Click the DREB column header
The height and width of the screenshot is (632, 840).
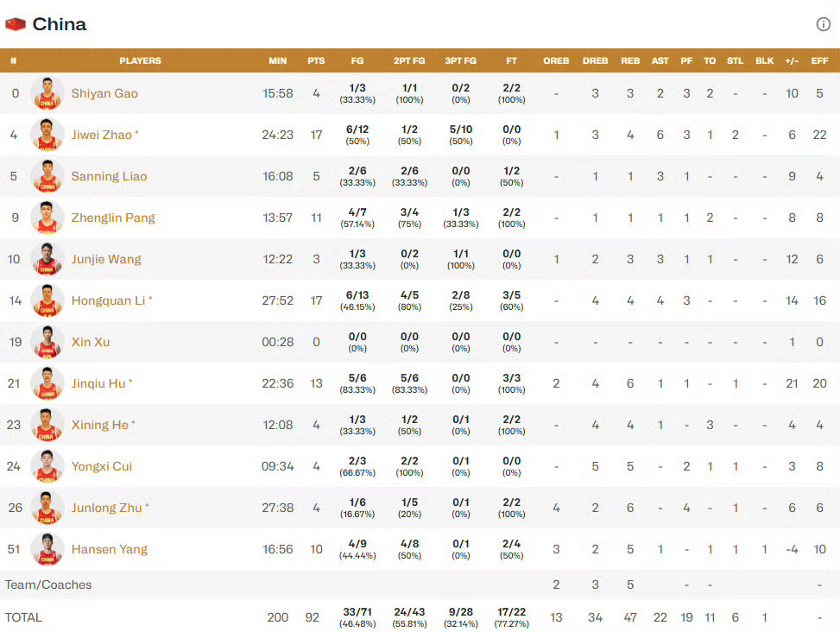point(595,60)
